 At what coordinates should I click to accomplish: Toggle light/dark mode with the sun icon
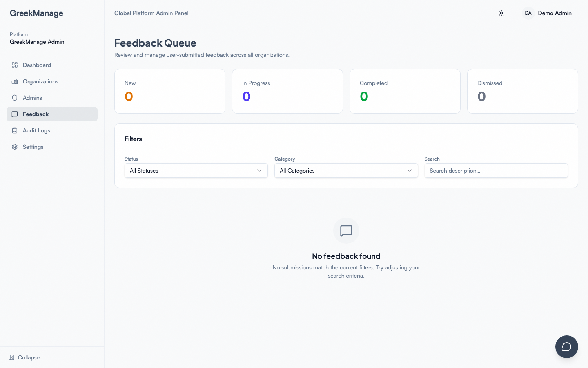pyautogui.click(x=501, y=13)
